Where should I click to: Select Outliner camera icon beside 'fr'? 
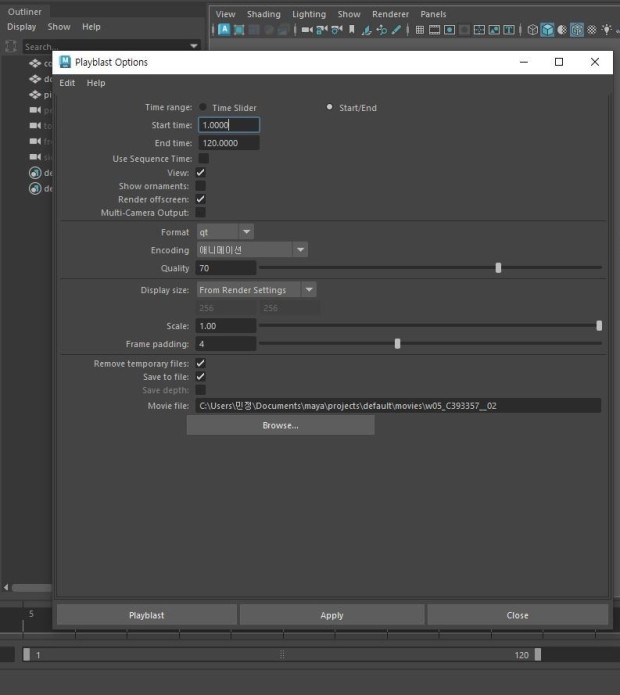pyautogui.click(x=35, y=141)
